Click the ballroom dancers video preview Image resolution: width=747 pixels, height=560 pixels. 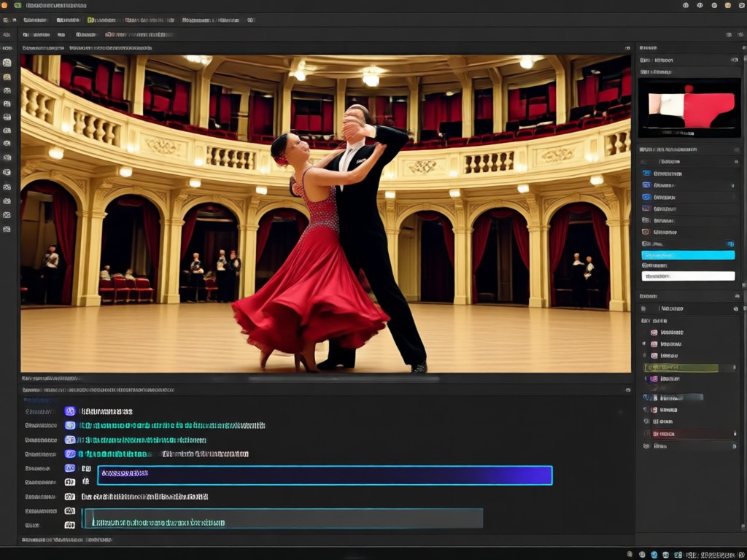325,214
